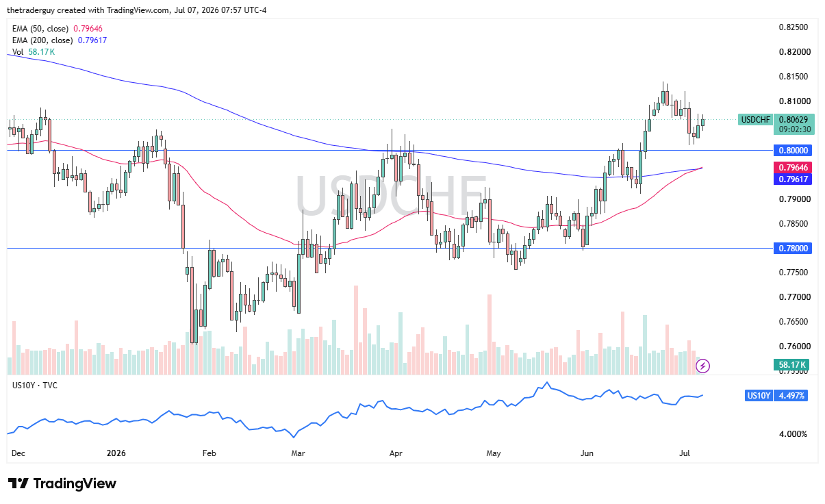Click the 0.77500 price axis label

[x=794, y=273]
